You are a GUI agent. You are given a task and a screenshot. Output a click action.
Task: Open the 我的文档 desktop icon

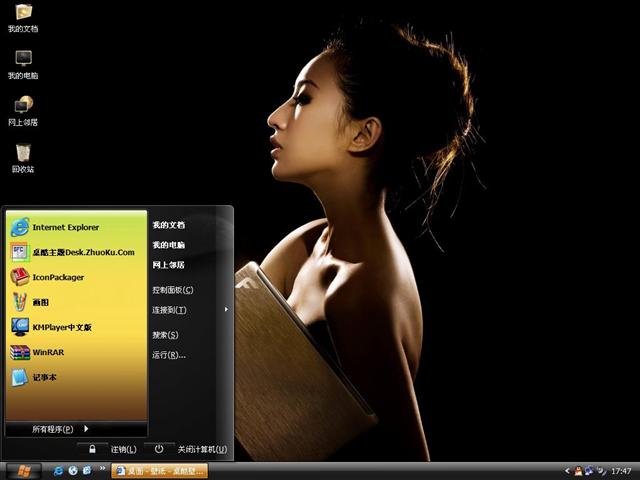pyautogui.click(x=23, y=18)
